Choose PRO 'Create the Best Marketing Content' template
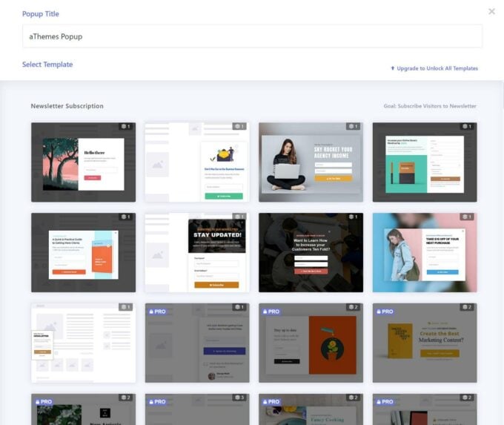The height and width of the screenshot is (425, 504). [x=425, y=343]
